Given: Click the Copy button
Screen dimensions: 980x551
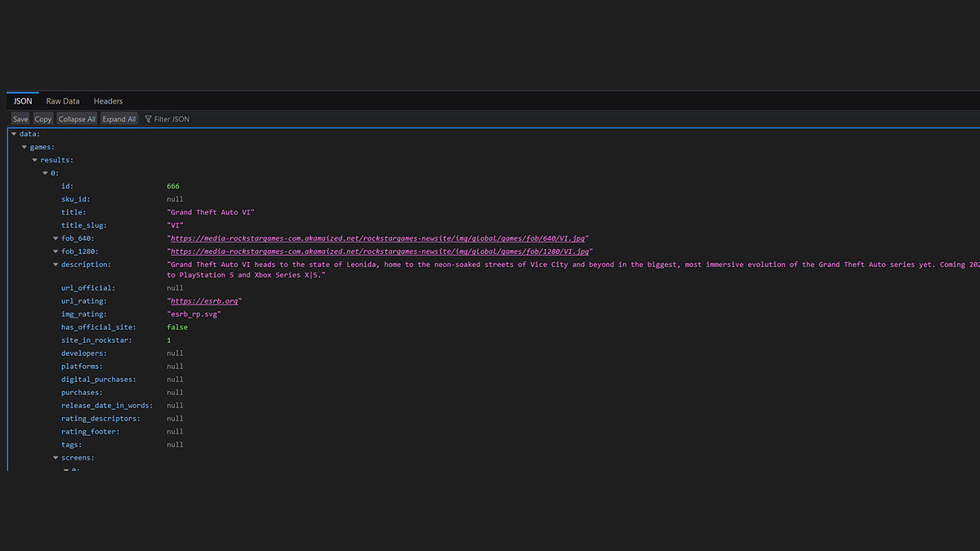Looking at the screenshot, I should [42, 119].
